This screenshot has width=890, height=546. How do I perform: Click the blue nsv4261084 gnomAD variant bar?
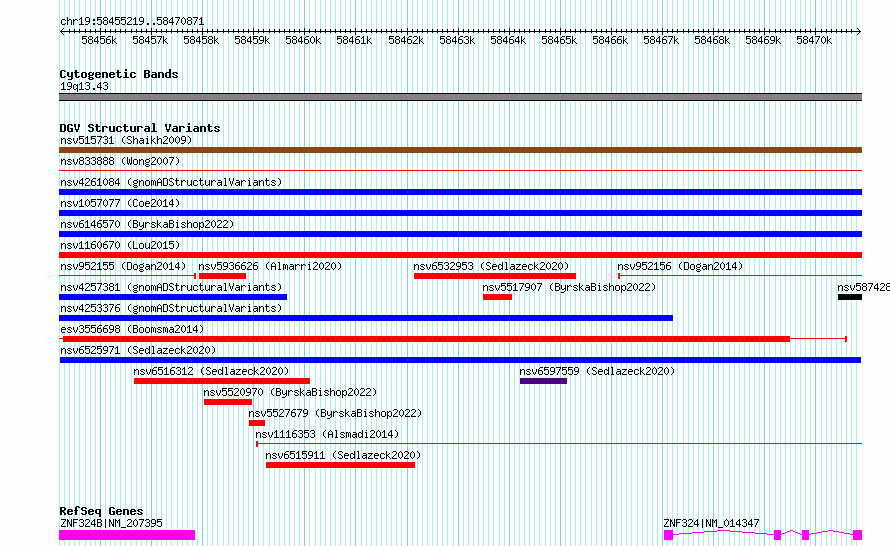(460, 192)
